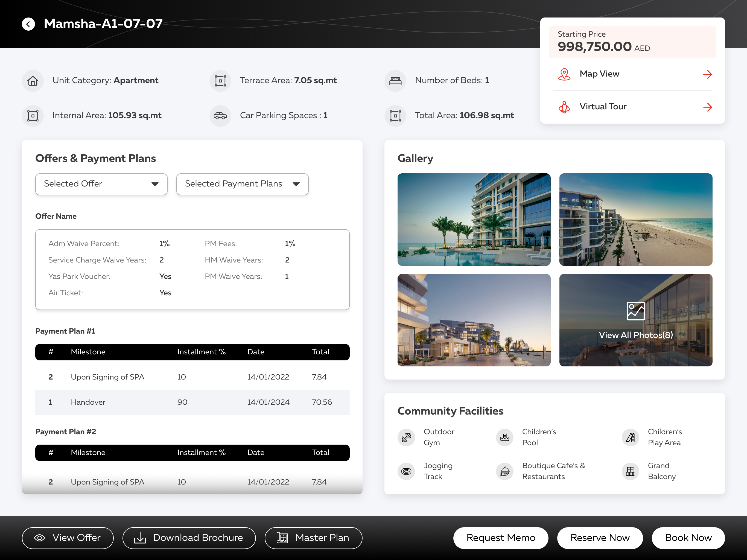
Task: Click the Jogging Track icon
Action: [x=406, y=471]
